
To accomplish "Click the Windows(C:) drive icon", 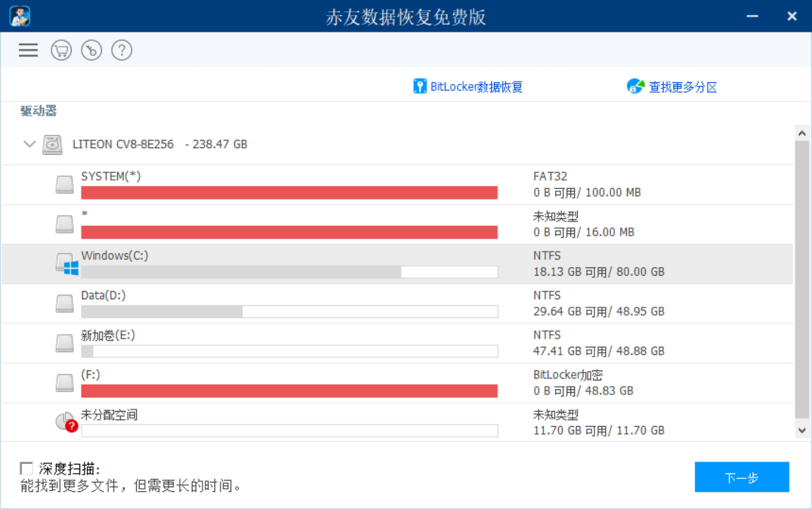I will pos(66,264).
